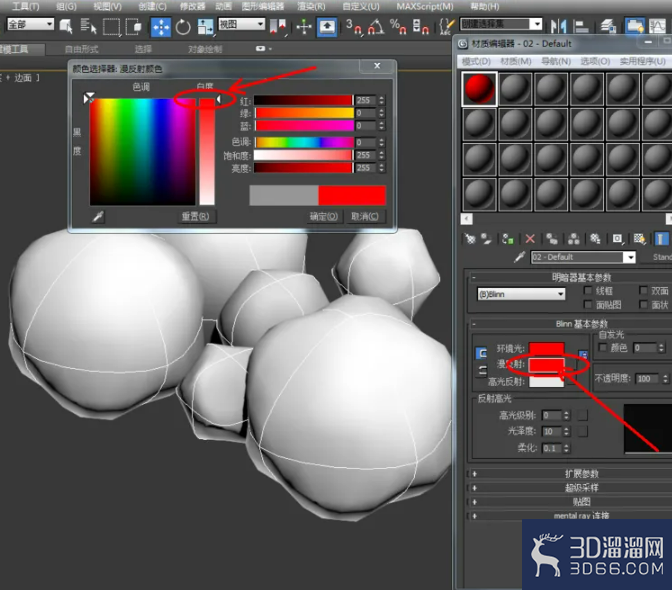672x590 pixels.
Task: Open the 视图 reference coordinate dropdown
Action: pyautogui.click(x=241, y=24)
